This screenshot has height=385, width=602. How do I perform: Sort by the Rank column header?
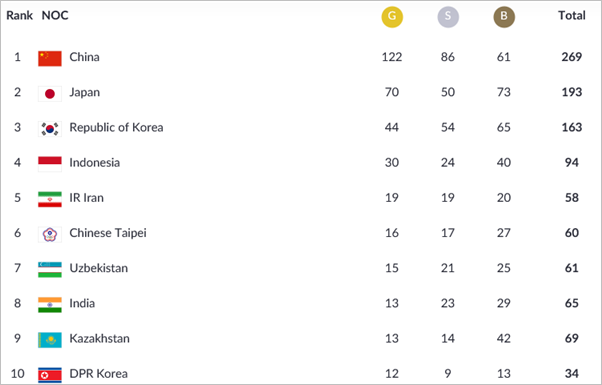20,15
